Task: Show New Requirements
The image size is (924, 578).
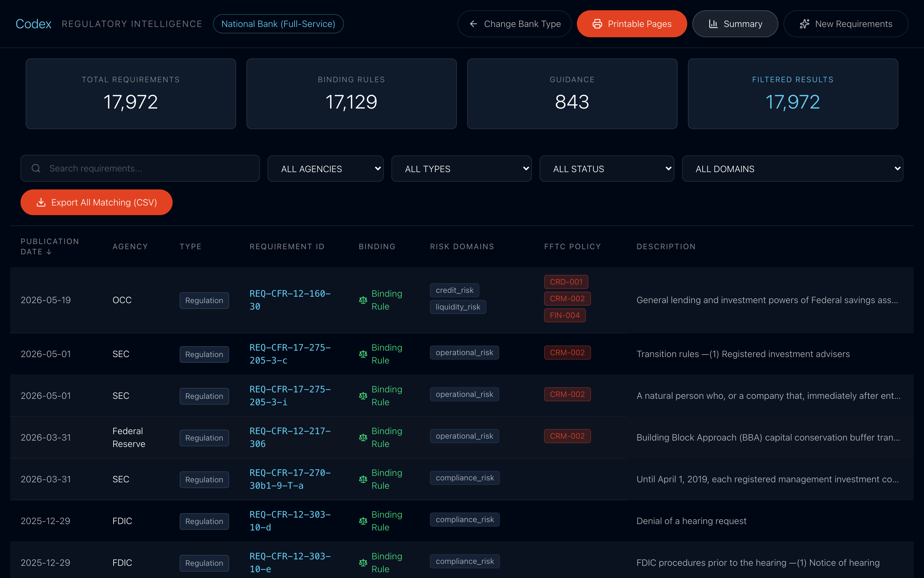Action: click(x=846, y=24)
